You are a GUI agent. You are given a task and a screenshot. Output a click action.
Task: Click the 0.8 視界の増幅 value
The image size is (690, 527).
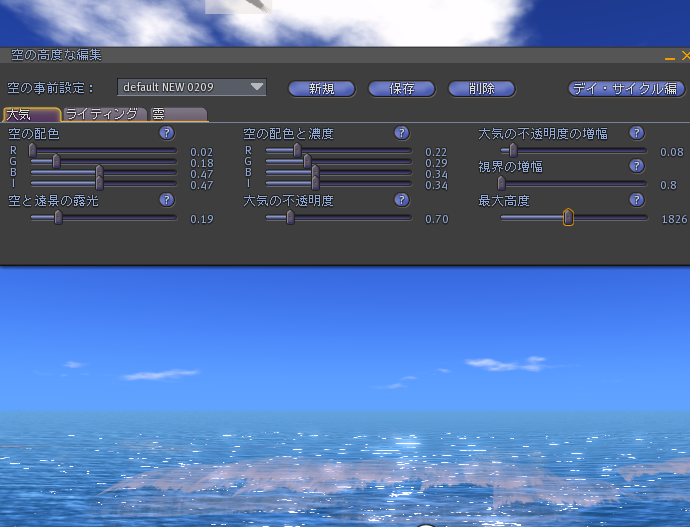668,185
